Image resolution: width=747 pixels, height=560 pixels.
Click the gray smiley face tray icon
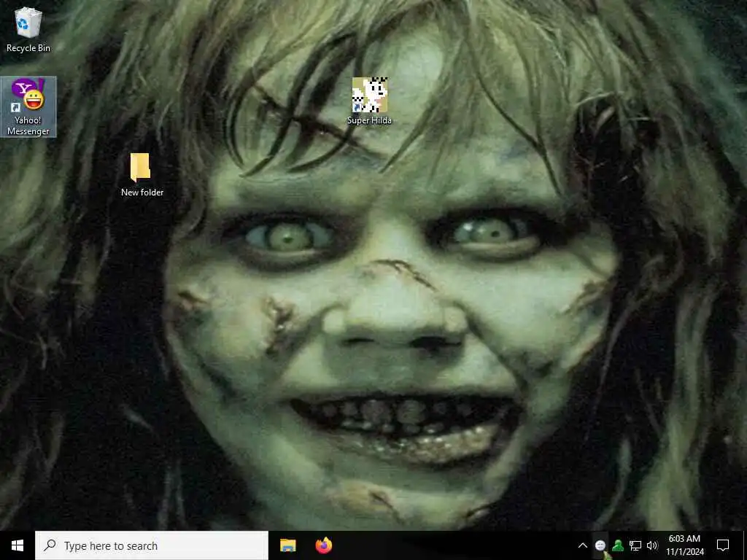[x=600, y=545]
